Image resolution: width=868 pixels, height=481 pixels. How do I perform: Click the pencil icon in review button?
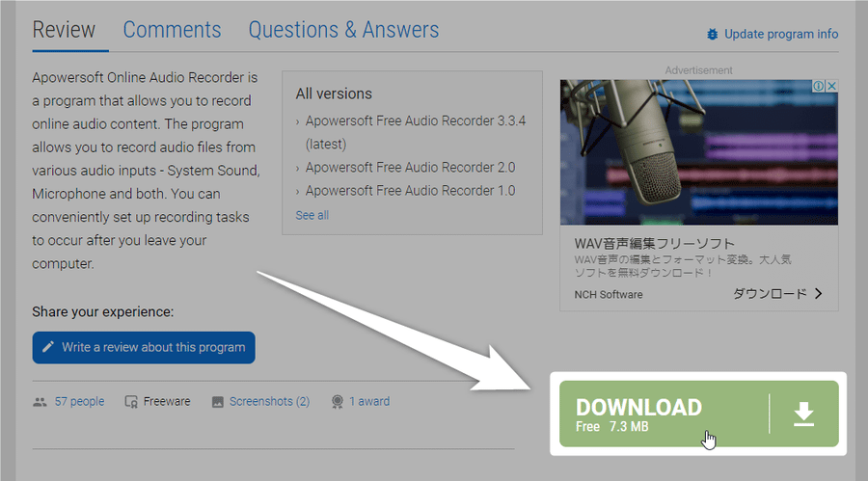click(x=48, y=347)
